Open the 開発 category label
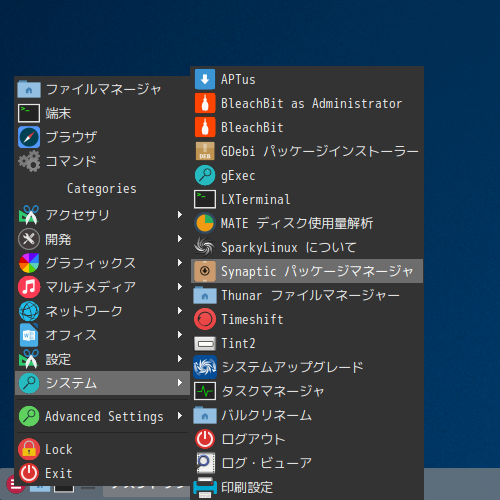The height and width of the screenshot is (500, 500). 58,239
